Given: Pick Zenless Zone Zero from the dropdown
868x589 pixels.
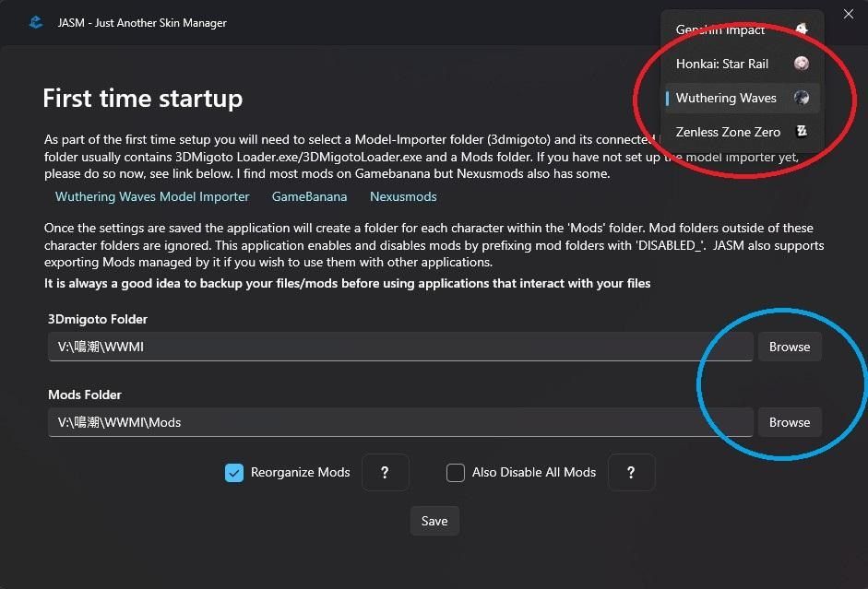Looking at the screenshot, I should pos(728,132).
